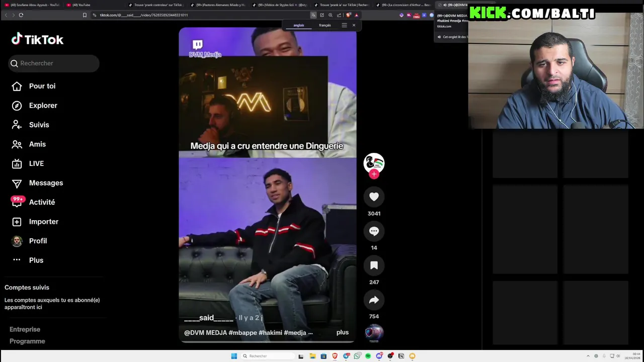Open the Amis section
644x362 pixels.
37,144
